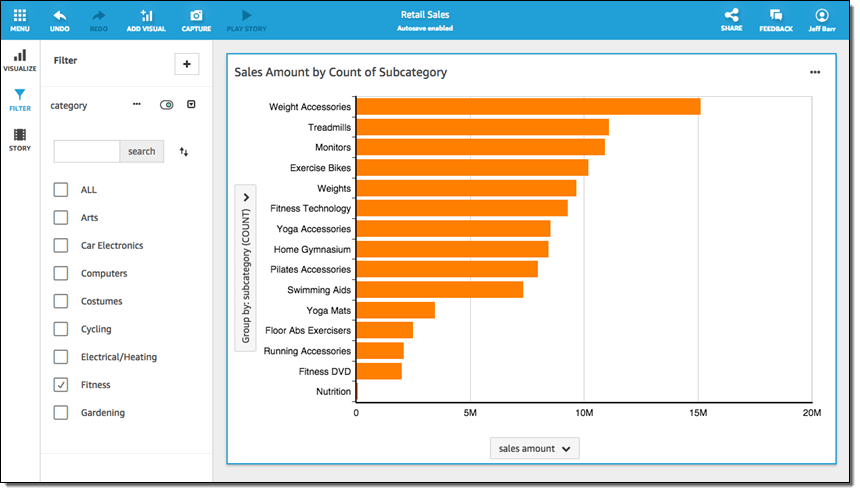Add a new filter with plus button

[x=187, y=64]
